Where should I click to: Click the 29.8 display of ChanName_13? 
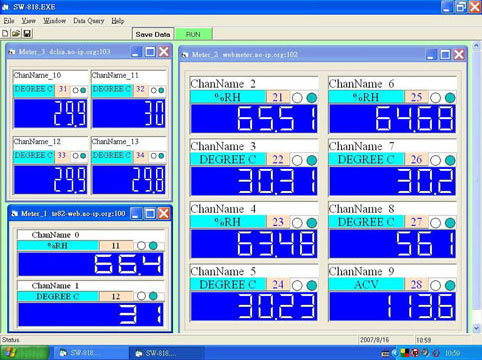coord(129,180)
